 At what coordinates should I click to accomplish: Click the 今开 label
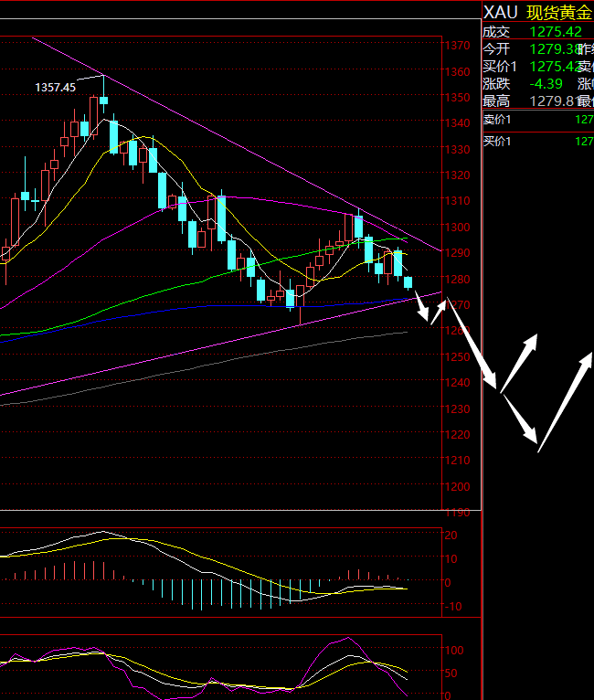[x=496, y=49]
